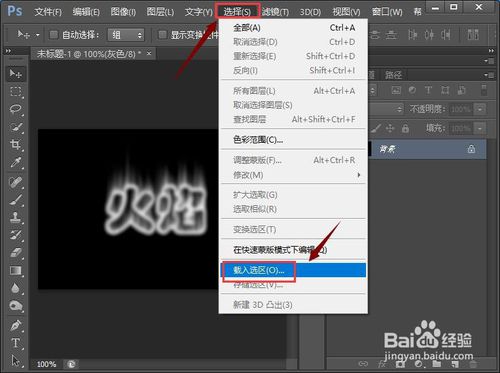Image resolution: width=500 pixels, height=373 pixels.
Task: Toggle the layer filtering switch
Action: (484, 90)
